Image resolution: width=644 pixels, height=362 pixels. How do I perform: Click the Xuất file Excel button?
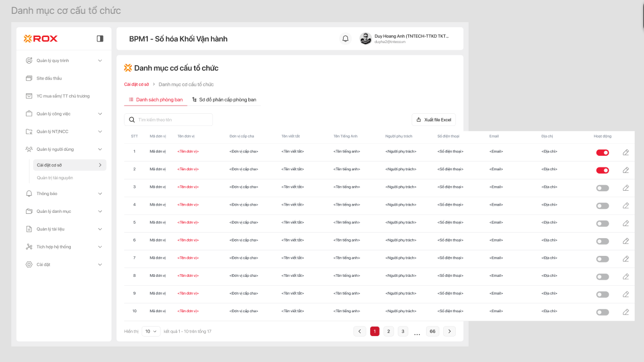(x=434, y=120)
